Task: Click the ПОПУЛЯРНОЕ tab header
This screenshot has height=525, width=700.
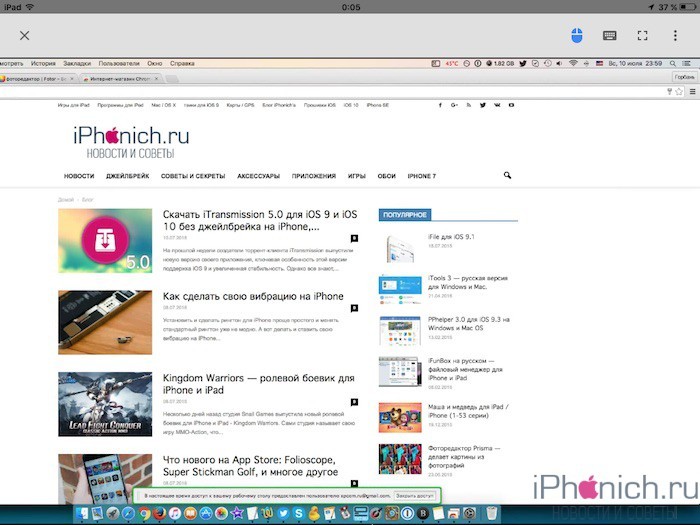Action: 405,215
